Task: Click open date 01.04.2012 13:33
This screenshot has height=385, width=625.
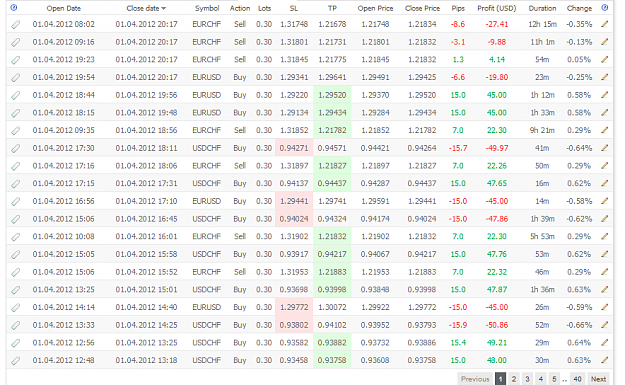Action: (63, 325)
